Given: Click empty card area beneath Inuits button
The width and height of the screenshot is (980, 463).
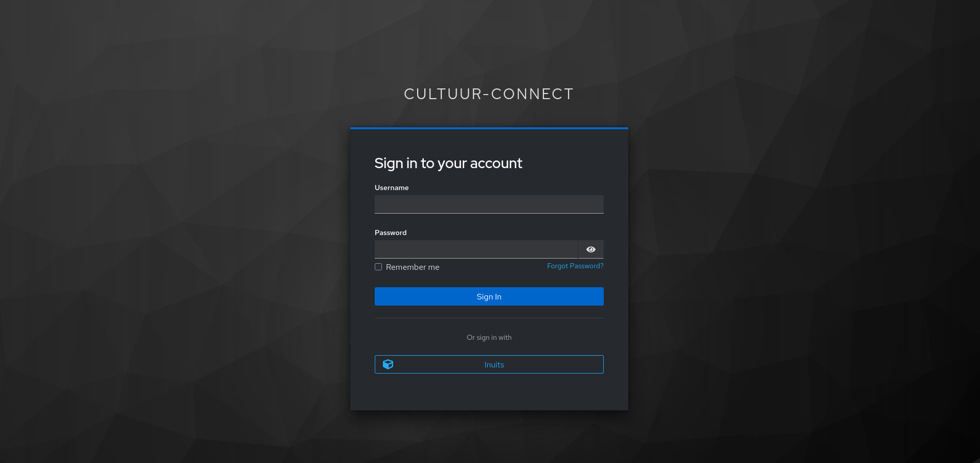Looking at the screenshot, I should 489,392.
